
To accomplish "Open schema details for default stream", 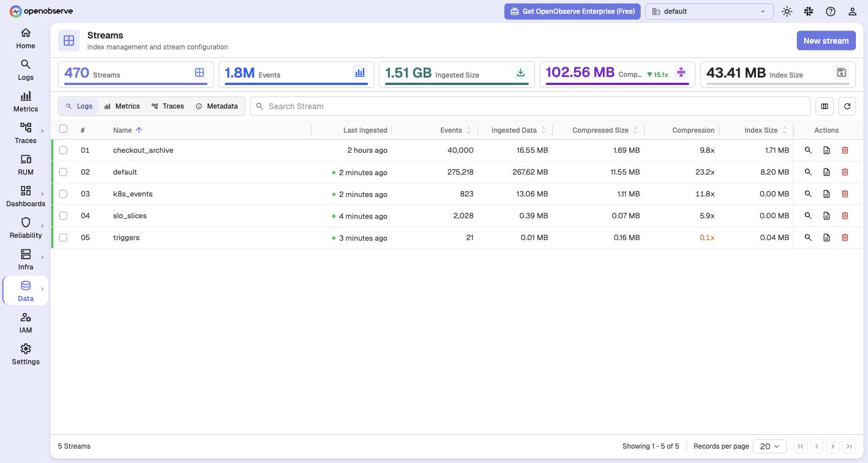I will [x=827, y=172].
